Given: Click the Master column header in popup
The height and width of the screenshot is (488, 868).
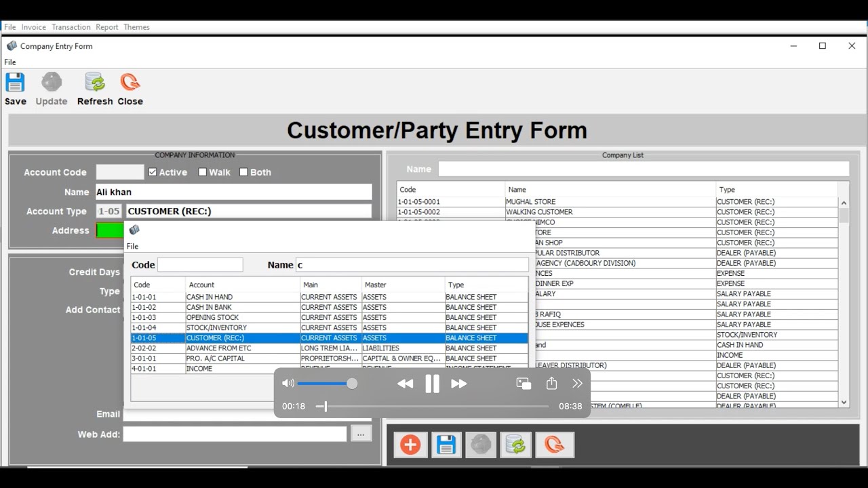Looking at the screenshot, I should click(x=403, y=285).
